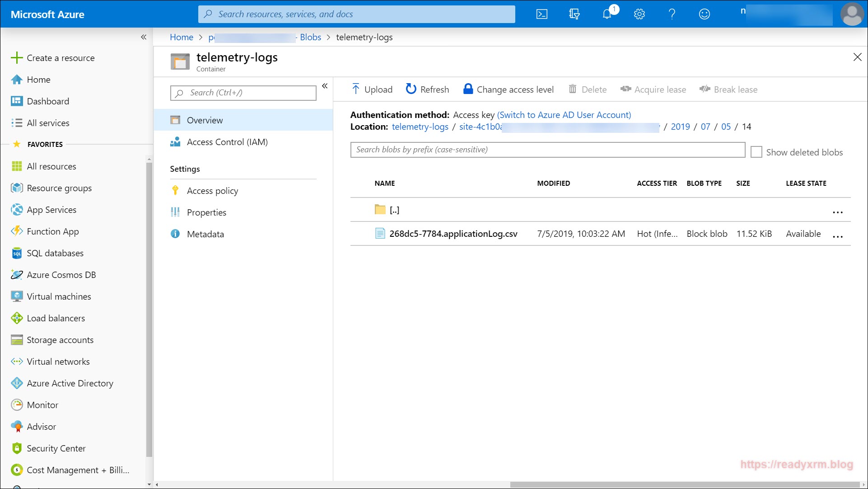This screenshot has height=489, width=868.
Task: Click the Upload toolbar button
Action: click(372, 89)
